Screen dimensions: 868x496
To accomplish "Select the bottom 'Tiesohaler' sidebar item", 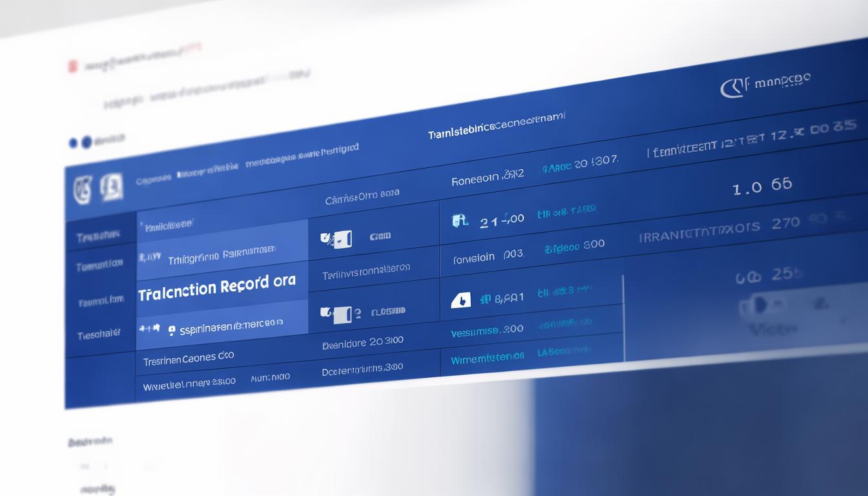I will [98, 335].
